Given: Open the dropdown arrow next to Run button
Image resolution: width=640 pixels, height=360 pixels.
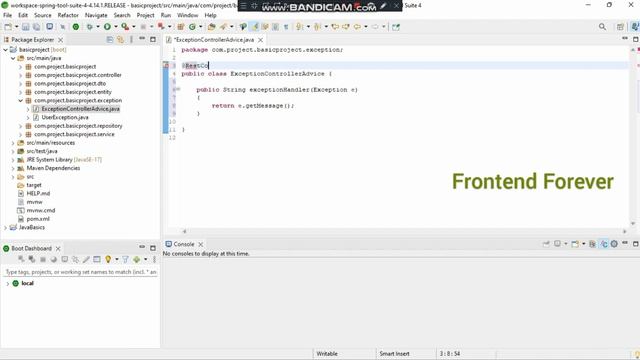Looking at the screenshot, I should pyautogui.click(x=116, y=27).
